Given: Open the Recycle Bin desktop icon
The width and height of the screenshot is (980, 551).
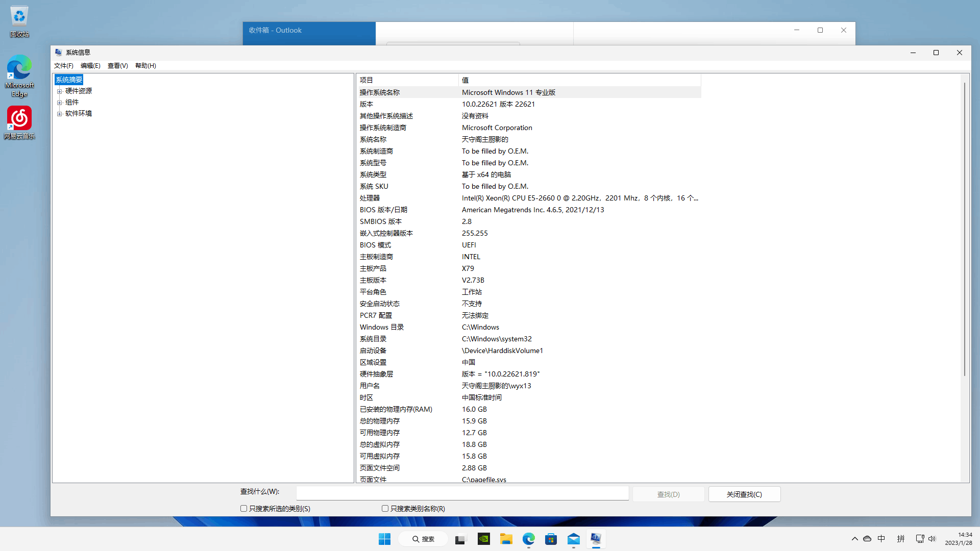Looking at the screenshot, I should click(x=19, y=21).
